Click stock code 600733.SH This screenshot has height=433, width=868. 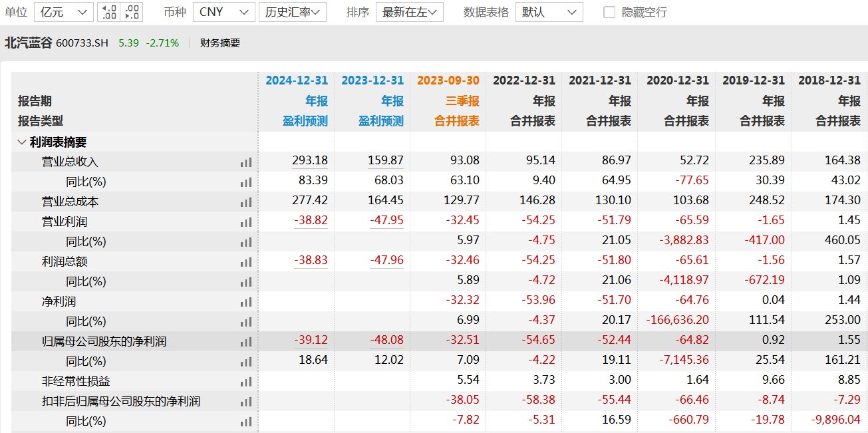point(82,43)
